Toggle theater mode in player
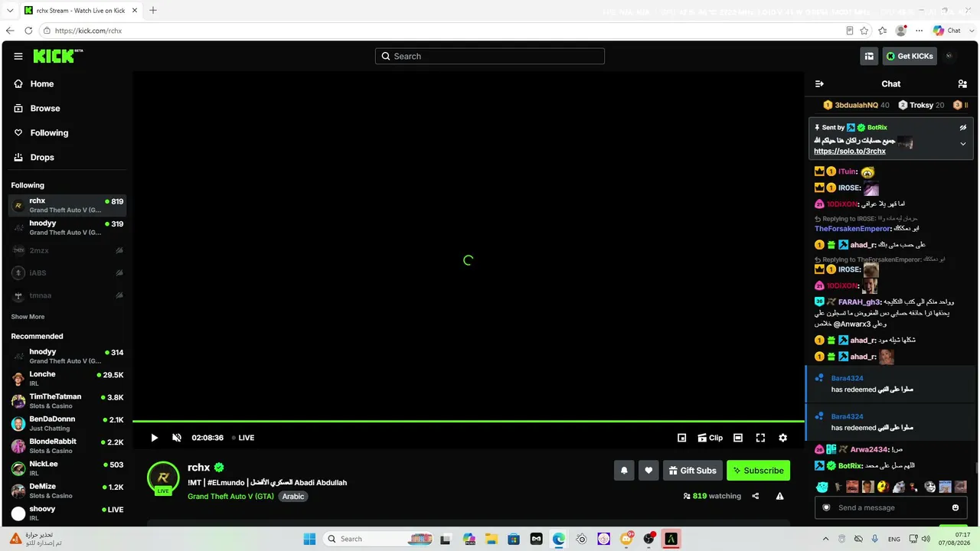The image size is (980, 551). click(738, 438)
